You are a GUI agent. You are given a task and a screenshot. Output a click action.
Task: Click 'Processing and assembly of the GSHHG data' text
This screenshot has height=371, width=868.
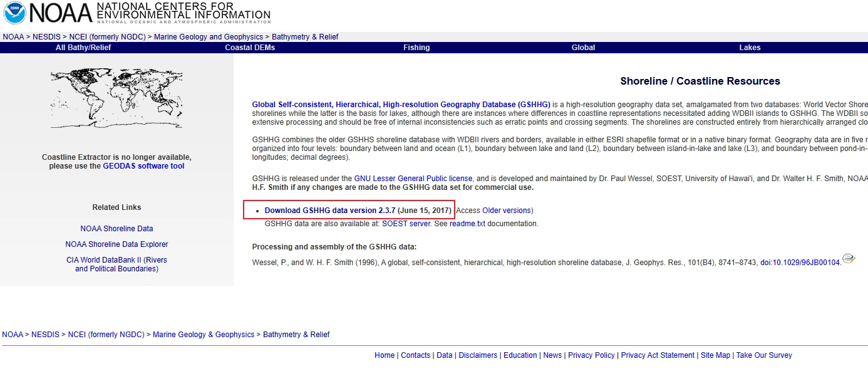click(x=334, y=247)
